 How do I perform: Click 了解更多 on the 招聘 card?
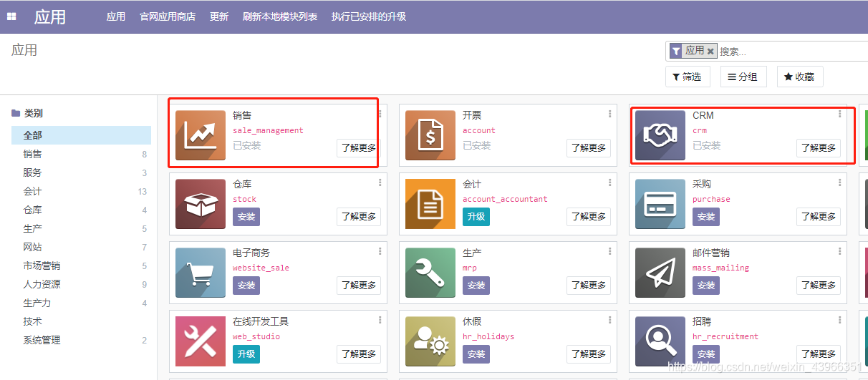click(x=819, y=354)
